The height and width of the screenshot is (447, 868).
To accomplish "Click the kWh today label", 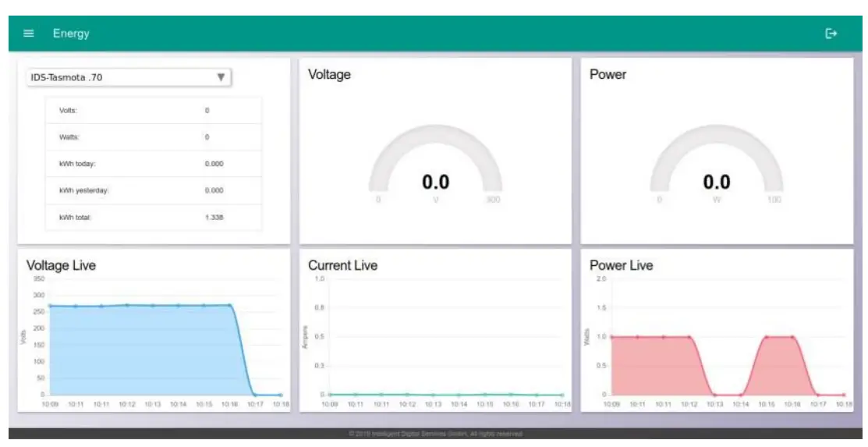I will click(77, 163).
